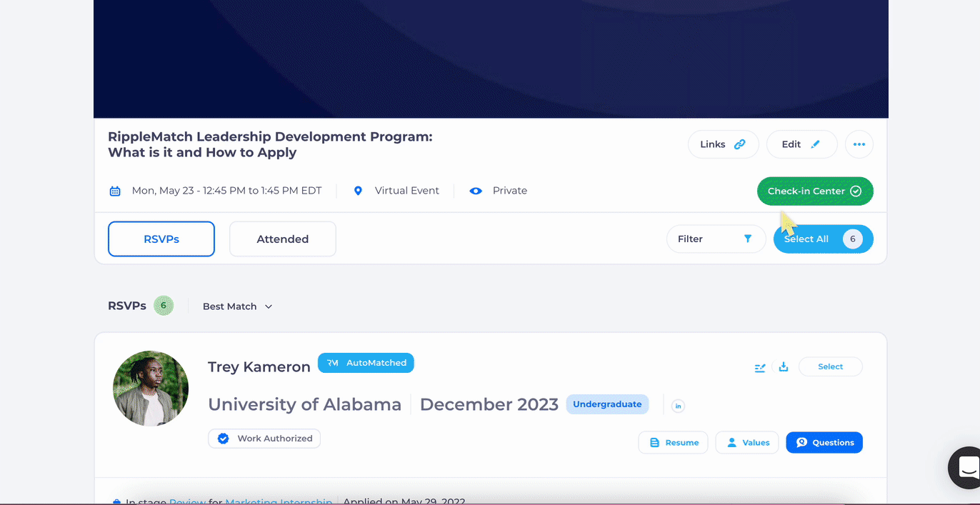
Task: Click the location pin icon
Action: [x=359, y=191]
